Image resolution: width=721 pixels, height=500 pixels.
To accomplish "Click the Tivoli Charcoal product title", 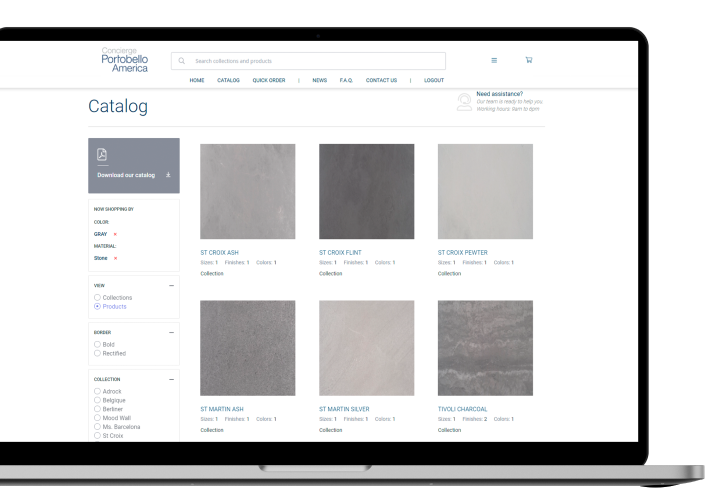I will point(463,409).
